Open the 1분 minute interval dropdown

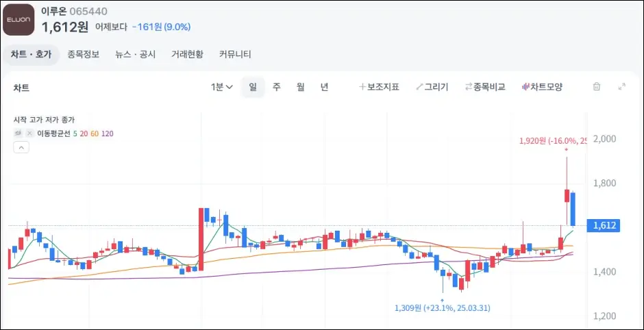[x=222, y=87]
